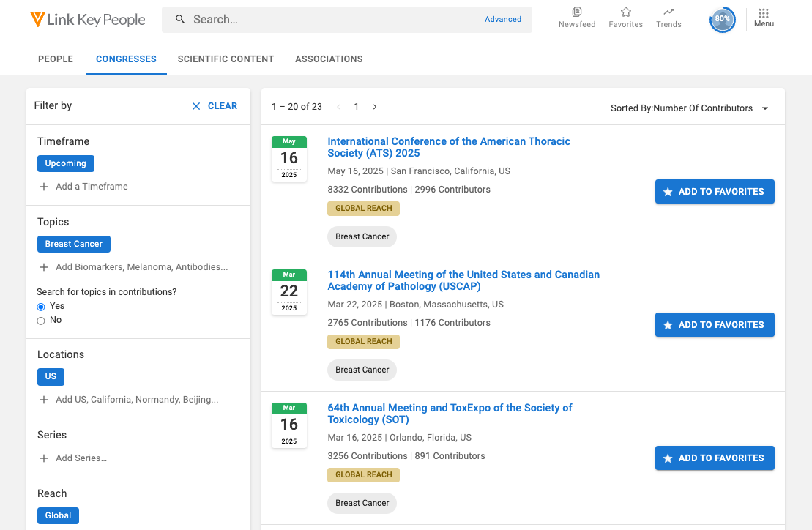Image resolution: width=812 pixels, height=530 pixels.
Task: Switch to the People tab
Action: pyautogui.click(x=56, y=59)
